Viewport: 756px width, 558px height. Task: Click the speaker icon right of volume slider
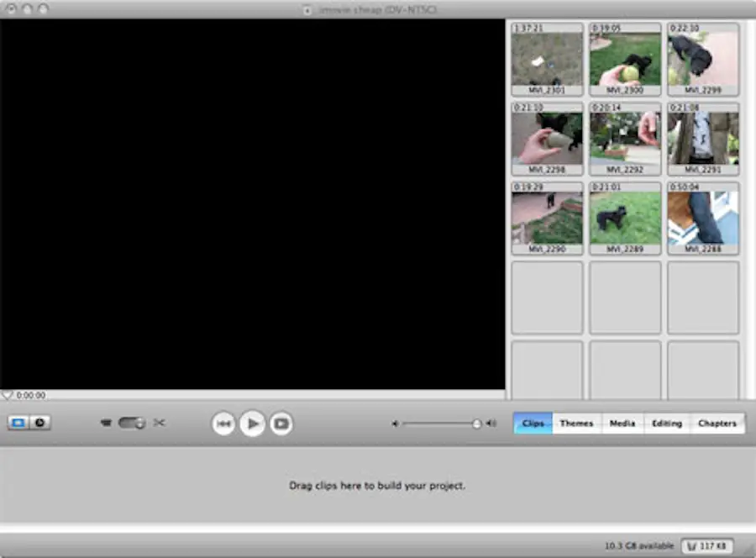coord(491,424)
